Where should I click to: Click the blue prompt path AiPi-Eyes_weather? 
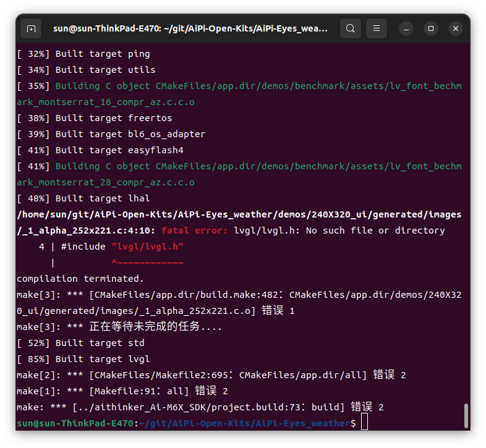(x=245, y=423)
